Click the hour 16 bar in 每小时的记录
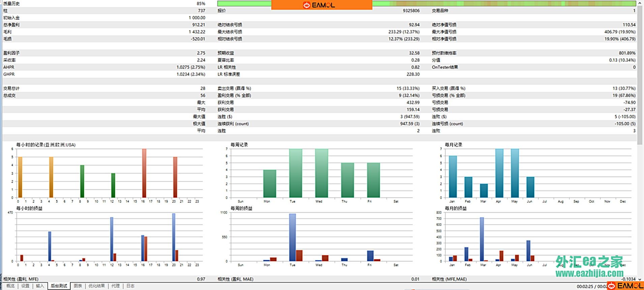 144,173
